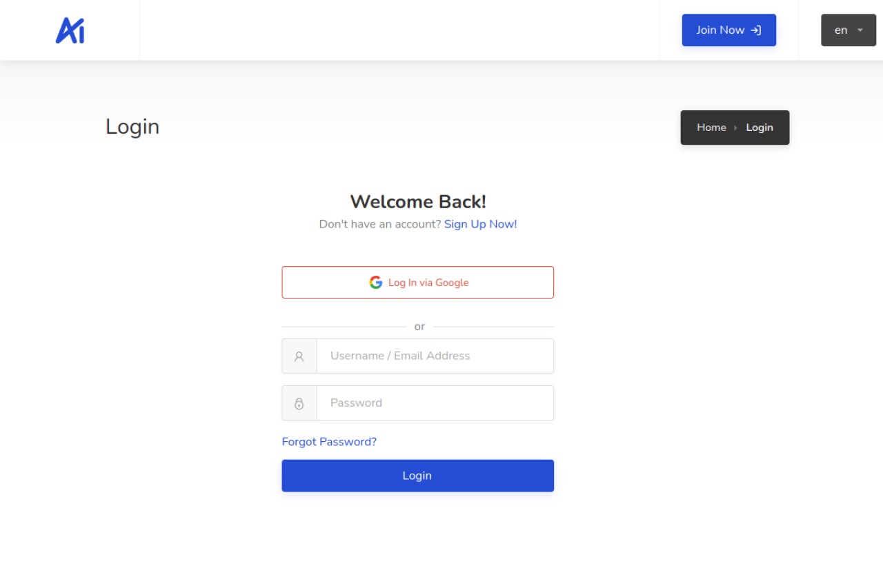Image resolution: width=883 pixels, height=588 pixels.
Task: Click the caret arrow next to en
Action: click(860, 30)
